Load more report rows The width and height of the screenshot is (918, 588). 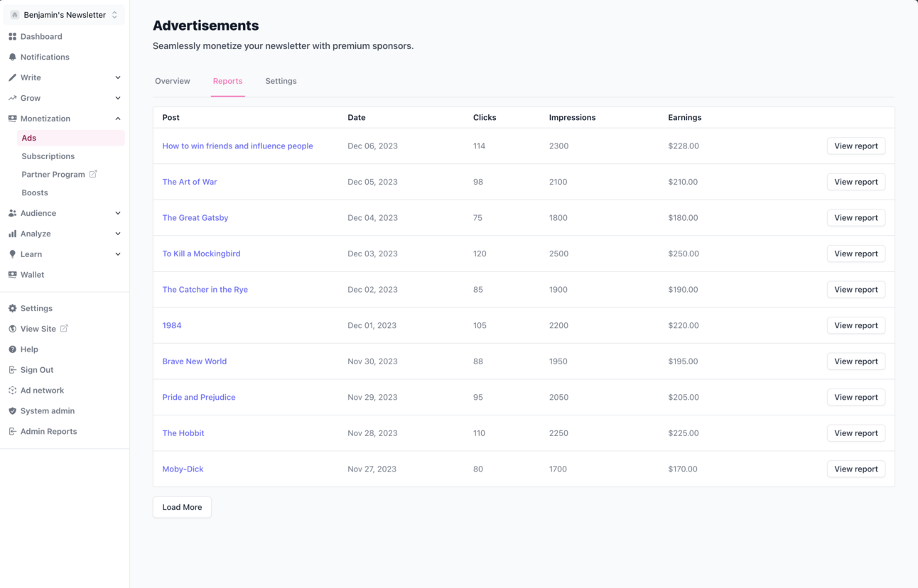(182, 507)
